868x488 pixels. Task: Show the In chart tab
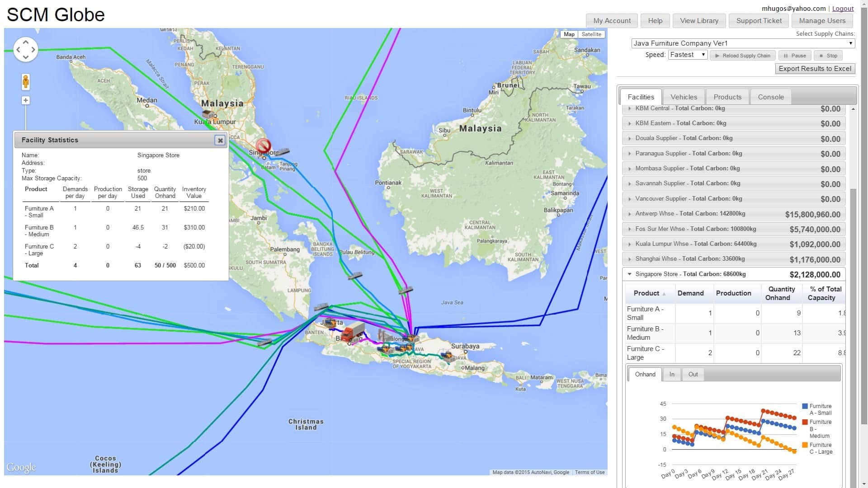[672, 374]
